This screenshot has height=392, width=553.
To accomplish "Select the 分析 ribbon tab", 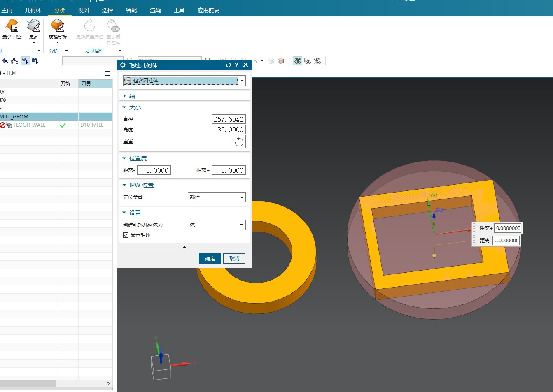I will [x=60, y=10].
